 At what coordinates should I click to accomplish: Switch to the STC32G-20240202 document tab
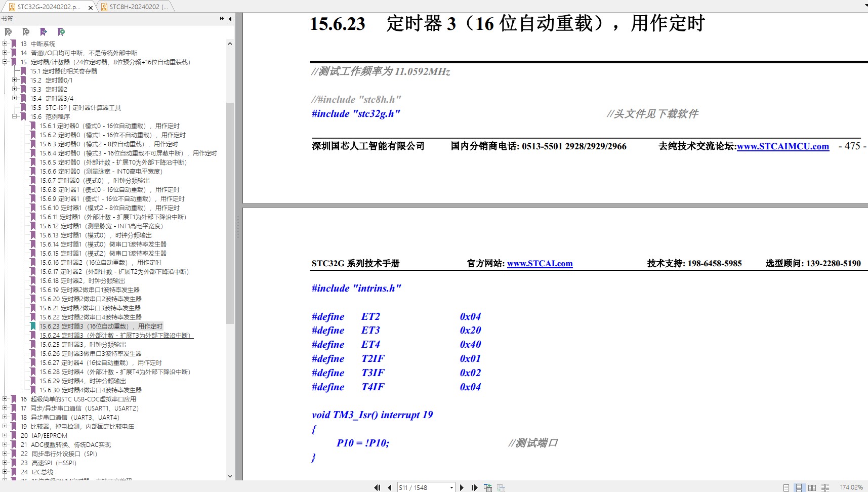48,7
